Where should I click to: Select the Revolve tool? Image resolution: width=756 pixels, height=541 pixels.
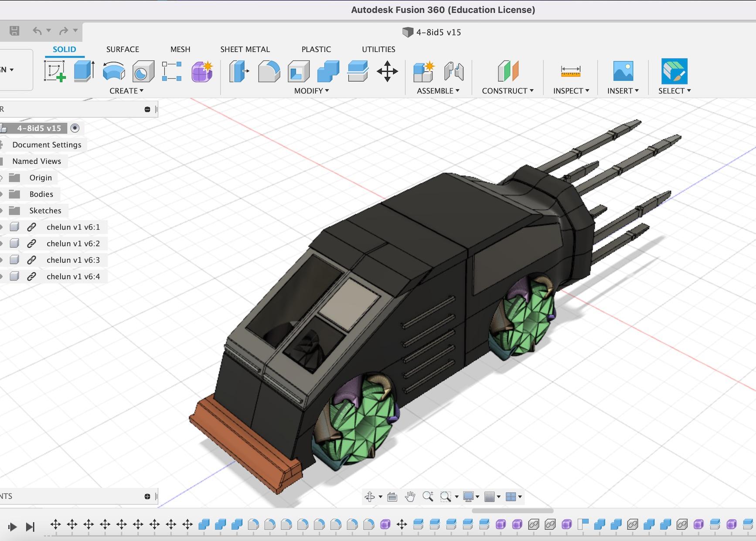pyautogui.click(x=114, y=71)
